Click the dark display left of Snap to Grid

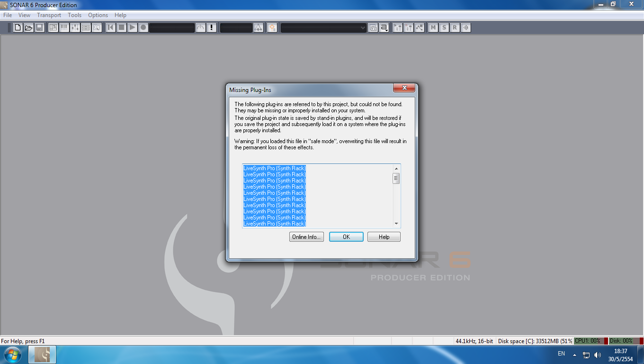(236, 27)
